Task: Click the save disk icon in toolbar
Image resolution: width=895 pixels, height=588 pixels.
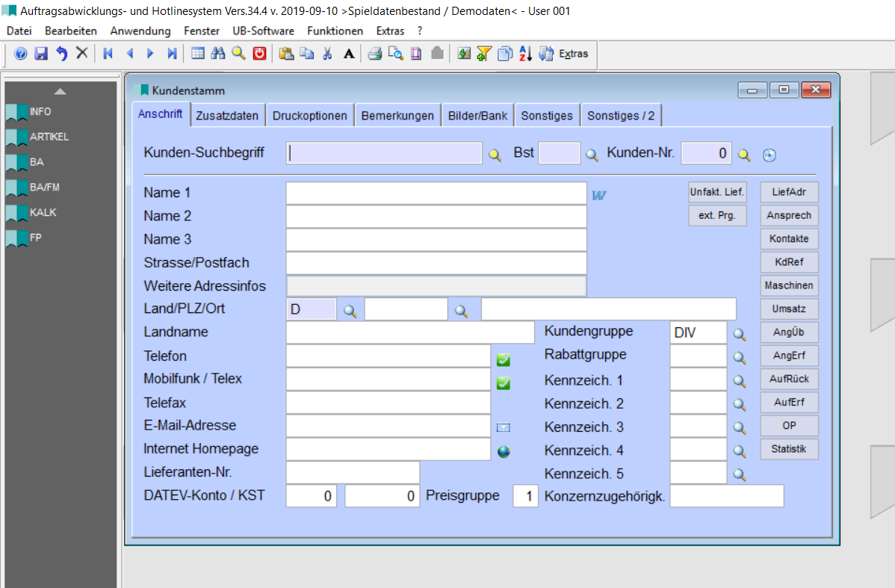Action: click(x=41, y=54)
